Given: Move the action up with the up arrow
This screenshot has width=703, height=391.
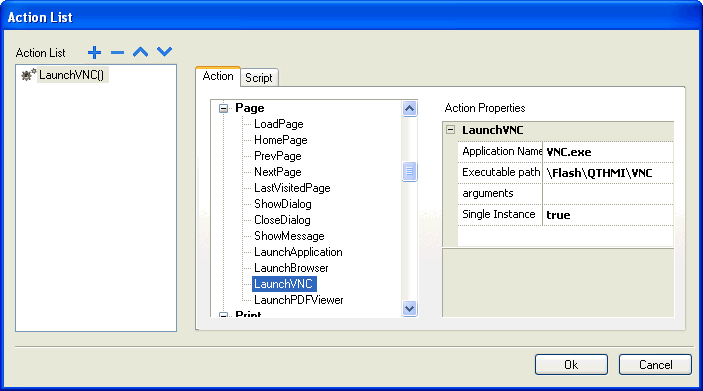Looking at the screenshot, I should (x=141, y=52).
